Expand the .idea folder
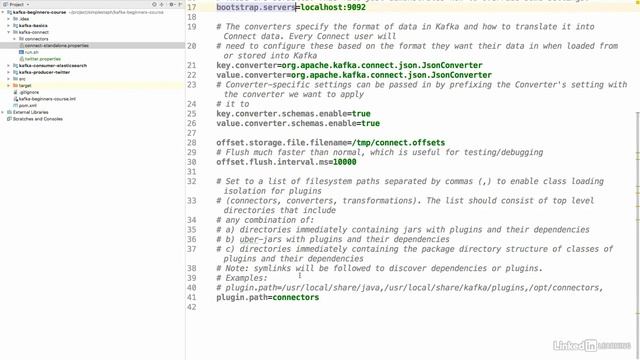 tap(9, 19)
